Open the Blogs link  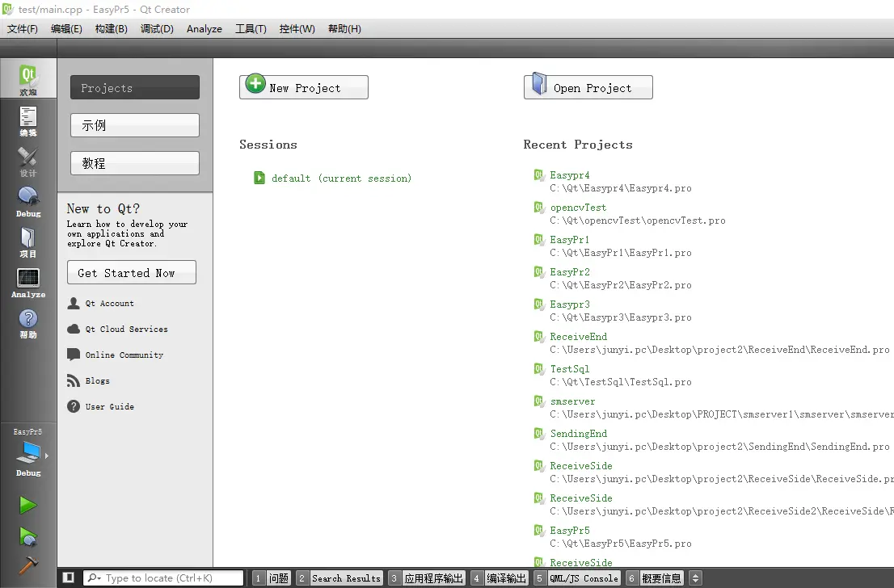pos(98,380)
